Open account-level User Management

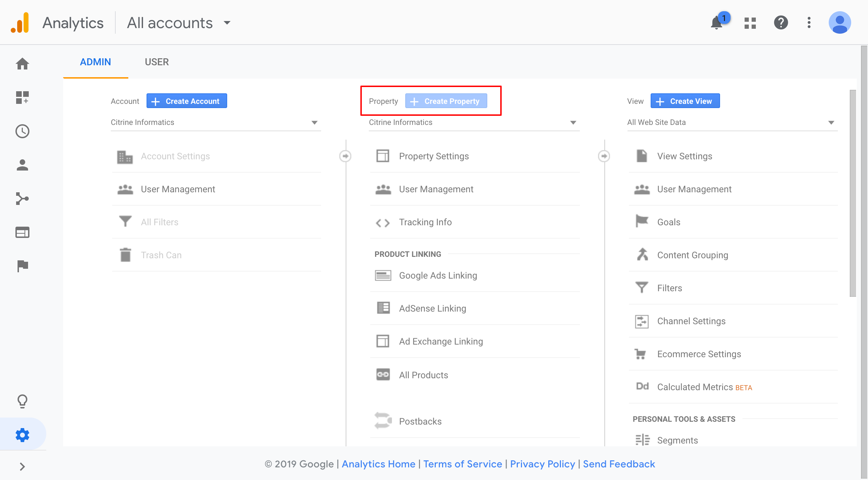[x=216, y=189]
